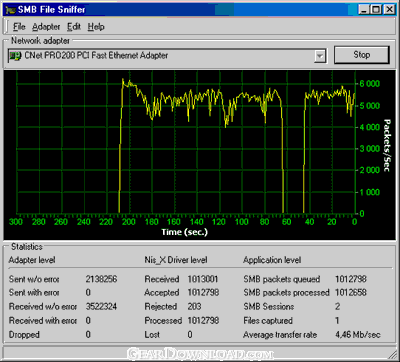Image resolution: width=400 pixels, height=362 pixels.
Task: Click the SMB packets queued label
Action: (x=282, y=279)
